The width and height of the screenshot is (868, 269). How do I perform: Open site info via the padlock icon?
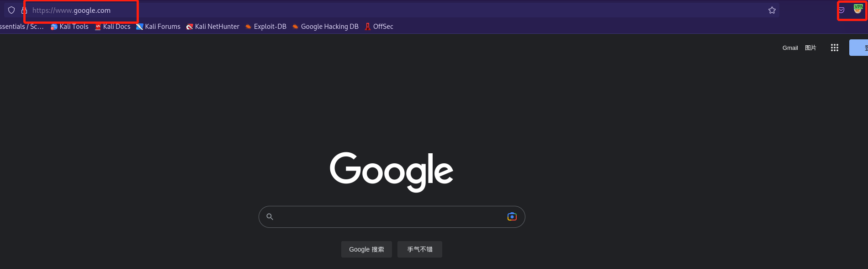[24, 10]
